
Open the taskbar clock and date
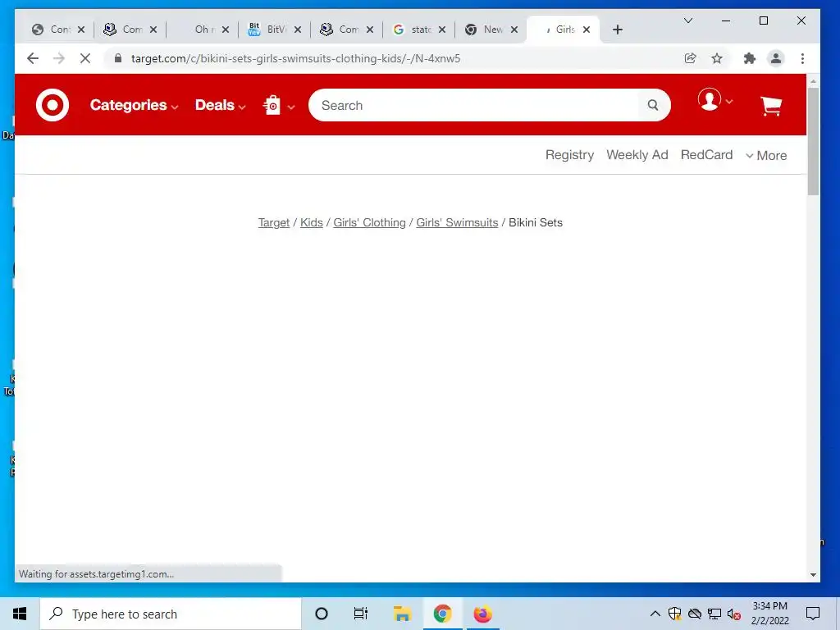point(769,614)
